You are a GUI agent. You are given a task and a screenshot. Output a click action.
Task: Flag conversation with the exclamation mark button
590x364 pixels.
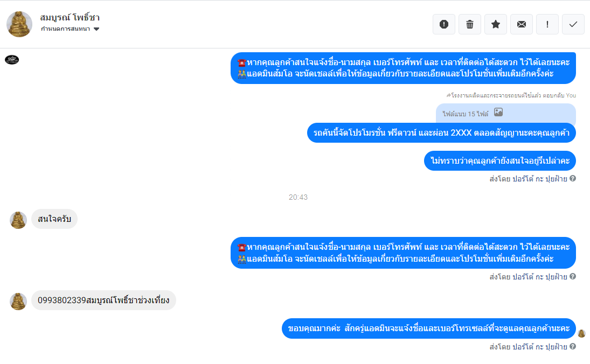(x=547, y=24)
